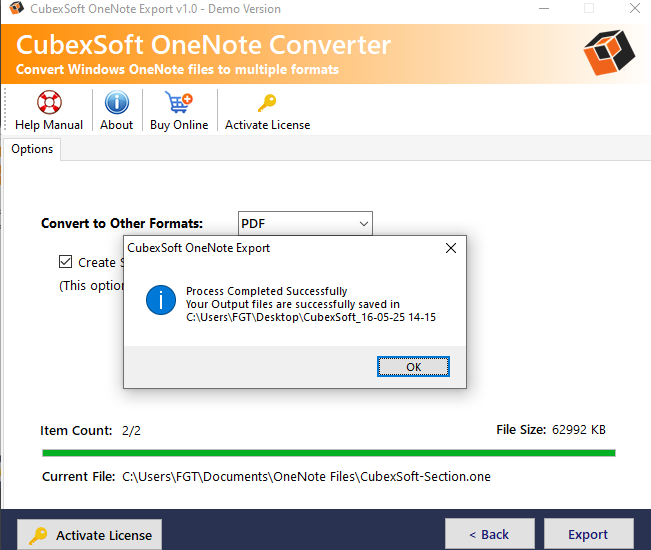Viewport: 651px width, 550px height.
Task: Open Buy Online shopping cart icon
Action: pyautogui.click(x=179, y=102)
